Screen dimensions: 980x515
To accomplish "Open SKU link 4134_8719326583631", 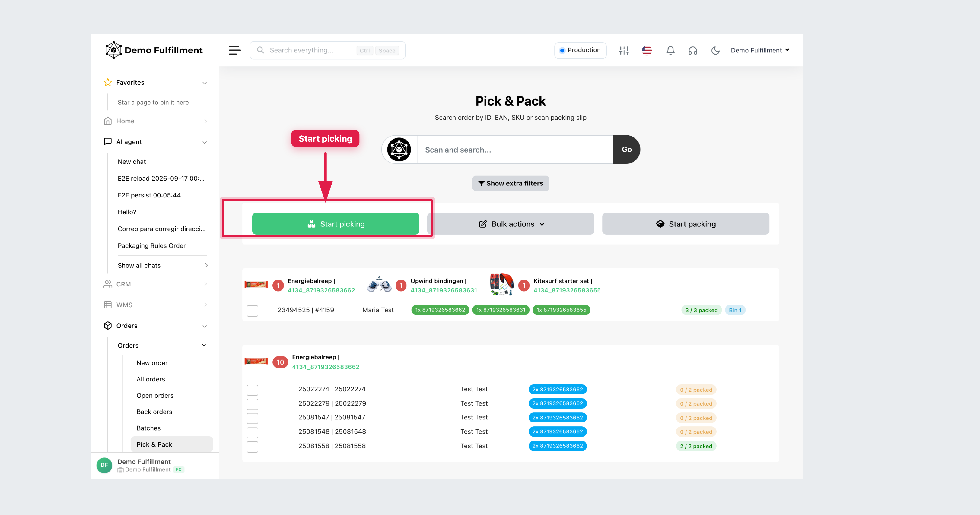I will pos(444,290).
